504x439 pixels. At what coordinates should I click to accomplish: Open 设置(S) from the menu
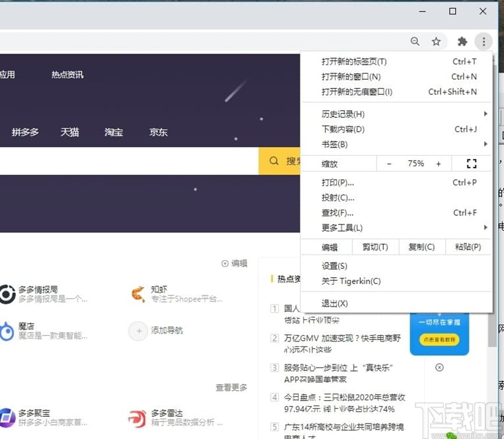[x=334, y=266]
